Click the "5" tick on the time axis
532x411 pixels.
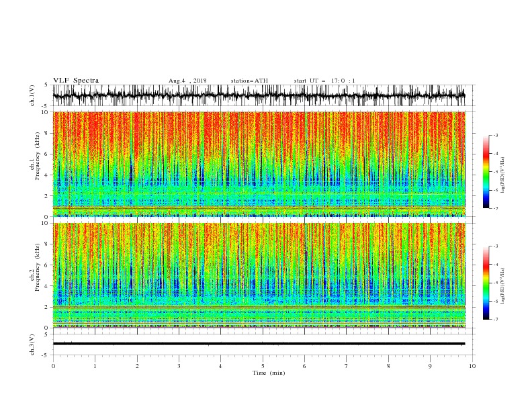263,366
